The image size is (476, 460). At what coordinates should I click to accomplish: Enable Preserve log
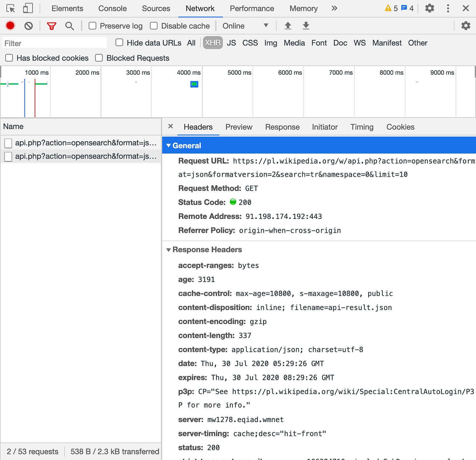pos(92,26)
